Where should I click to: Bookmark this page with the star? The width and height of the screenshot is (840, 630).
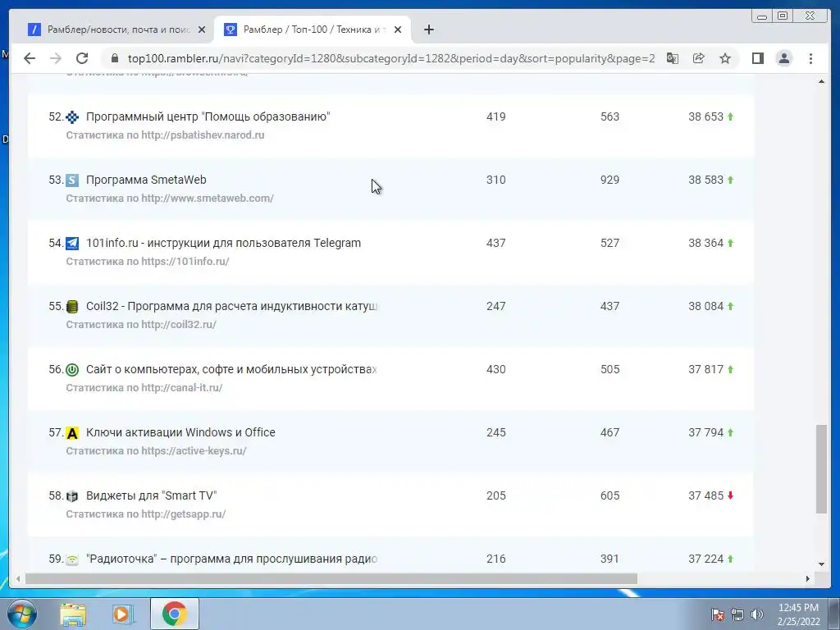pos(725,58)
